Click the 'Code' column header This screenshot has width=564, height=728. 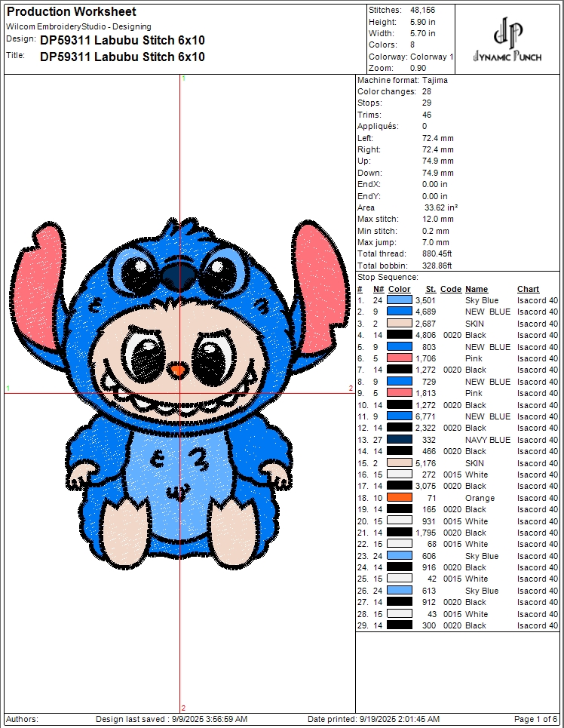pos(451,289)
